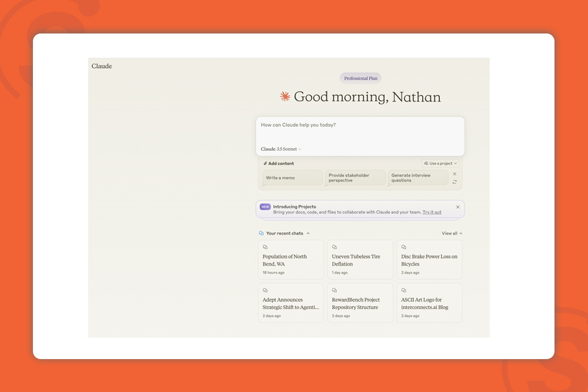The height and width of the screenshot is (392, 588).
Task: Collapse the Your recent chats section
Action: (308, 233)
